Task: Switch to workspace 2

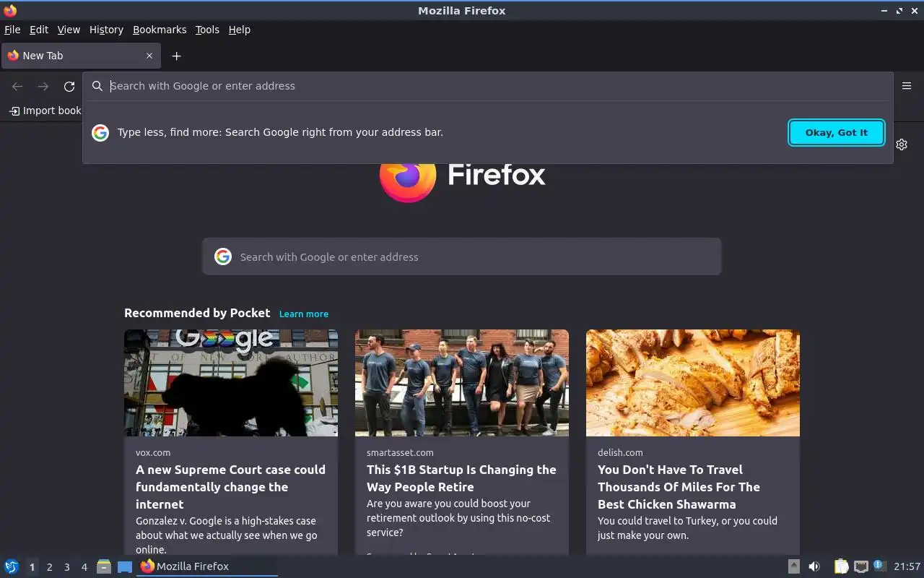Action: pos(49,567)
